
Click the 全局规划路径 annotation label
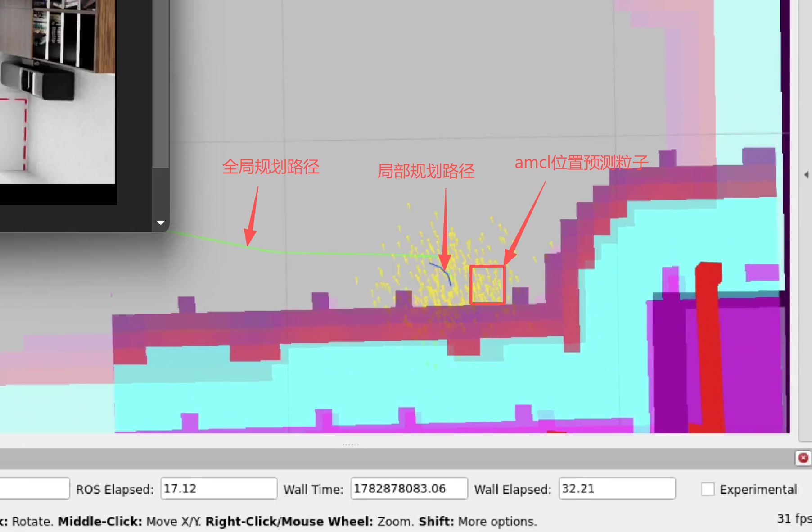coord(271,167)
